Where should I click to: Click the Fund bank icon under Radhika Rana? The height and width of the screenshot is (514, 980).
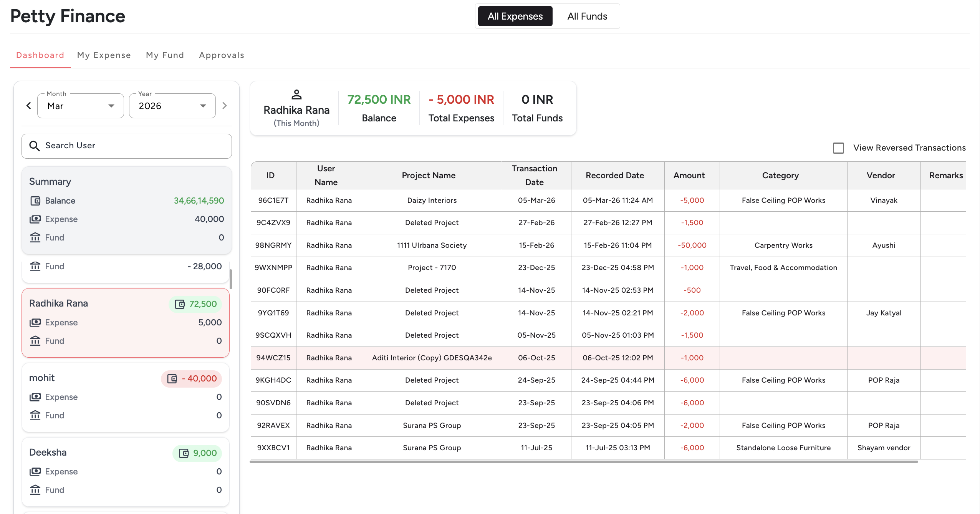(x=35, y=341)
